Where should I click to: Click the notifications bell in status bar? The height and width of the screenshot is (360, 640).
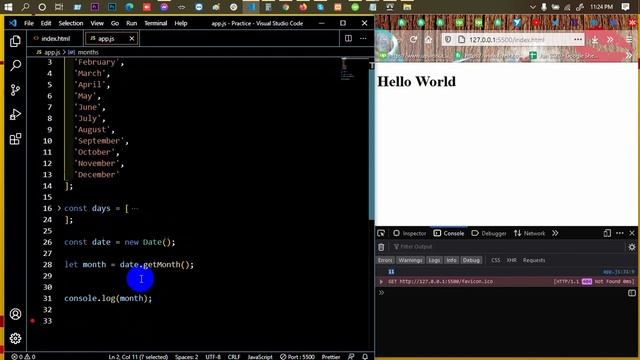[x=365, y=356]
